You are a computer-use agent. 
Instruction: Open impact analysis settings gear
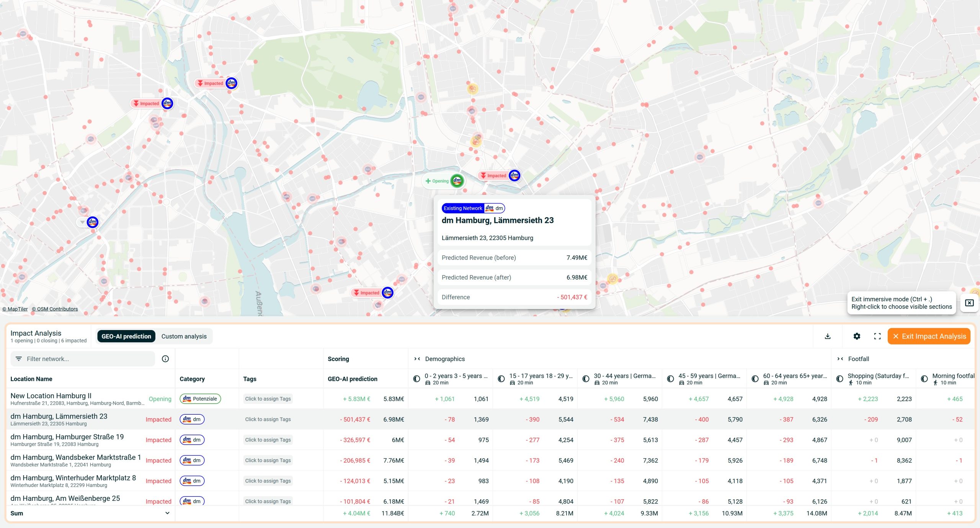pos(857,336)
